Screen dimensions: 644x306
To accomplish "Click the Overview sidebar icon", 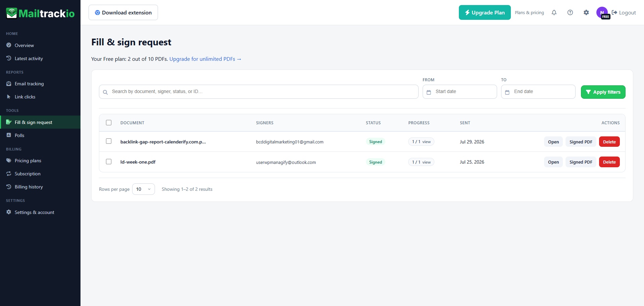I will 9,45.
